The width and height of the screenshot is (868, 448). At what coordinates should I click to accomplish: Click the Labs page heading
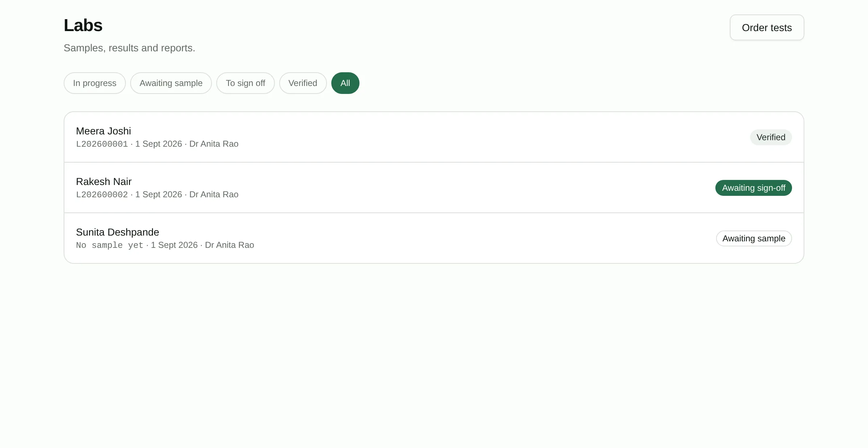83,25
